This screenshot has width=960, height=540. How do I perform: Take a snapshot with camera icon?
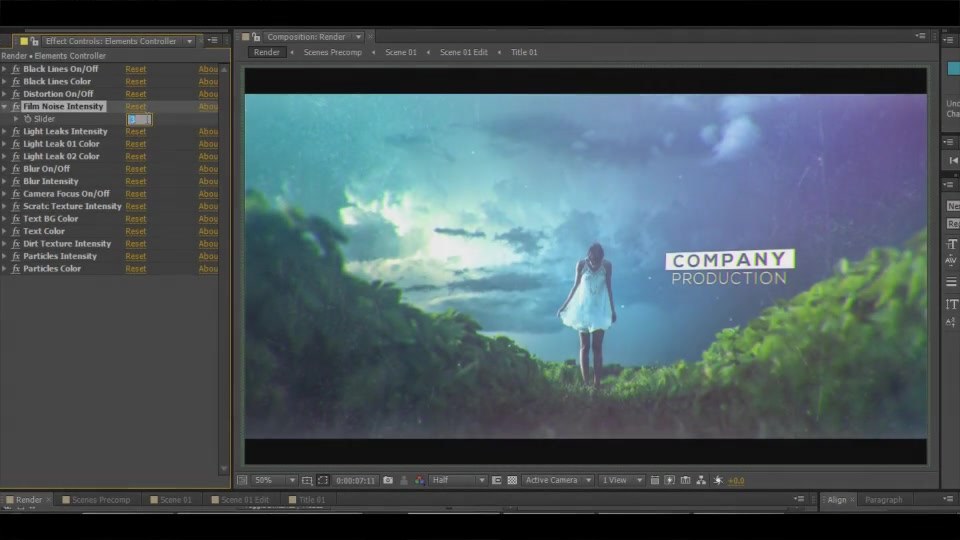388,481
